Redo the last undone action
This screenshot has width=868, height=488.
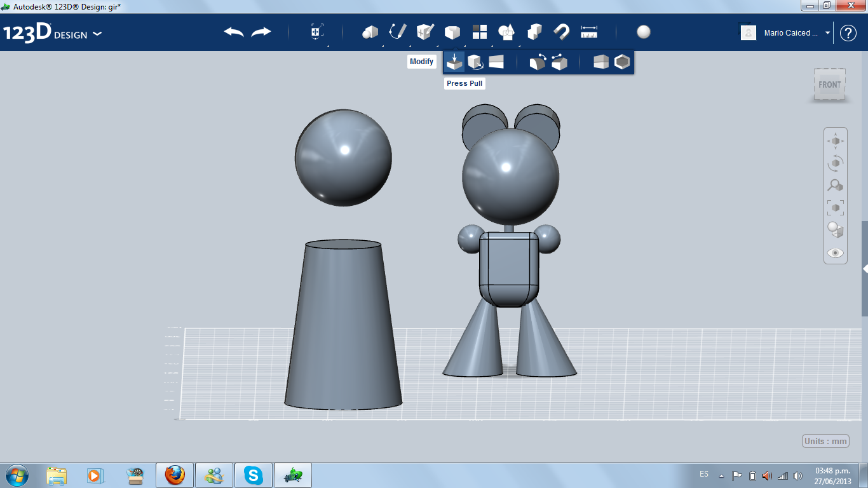click(x=261, y=32)
